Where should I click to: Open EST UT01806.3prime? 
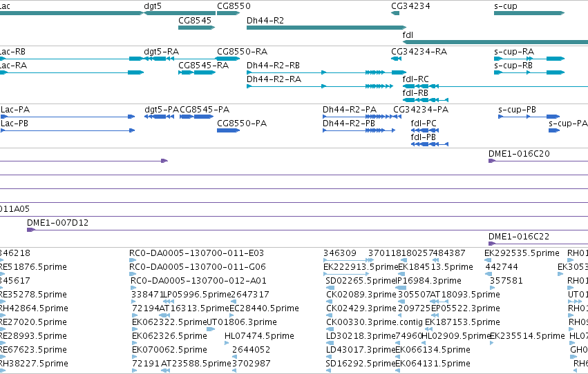(x=242, y=323)
